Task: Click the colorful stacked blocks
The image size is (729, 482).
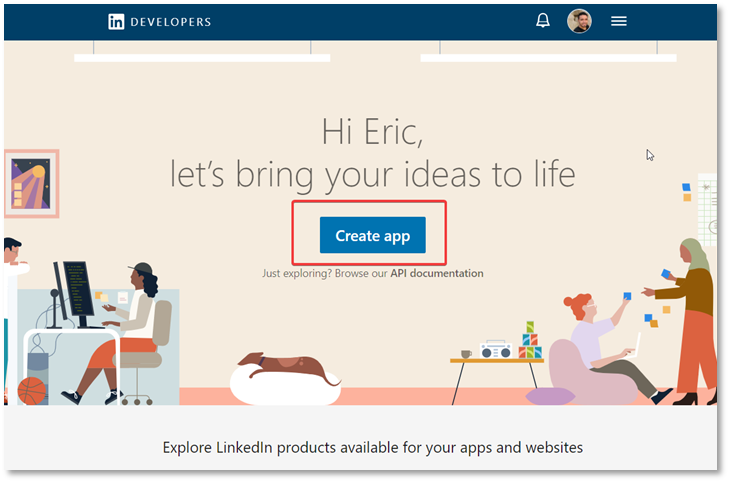Action: pyautogui.click(x=530, y=341)
